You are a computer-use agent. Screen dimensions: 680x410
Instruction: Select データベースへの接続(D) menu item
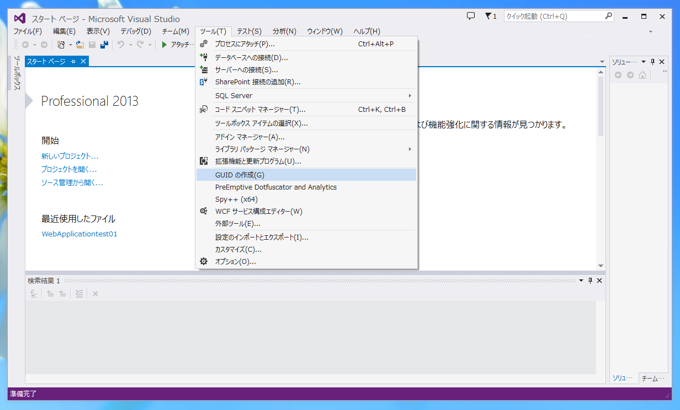click(x=306, y=58)
